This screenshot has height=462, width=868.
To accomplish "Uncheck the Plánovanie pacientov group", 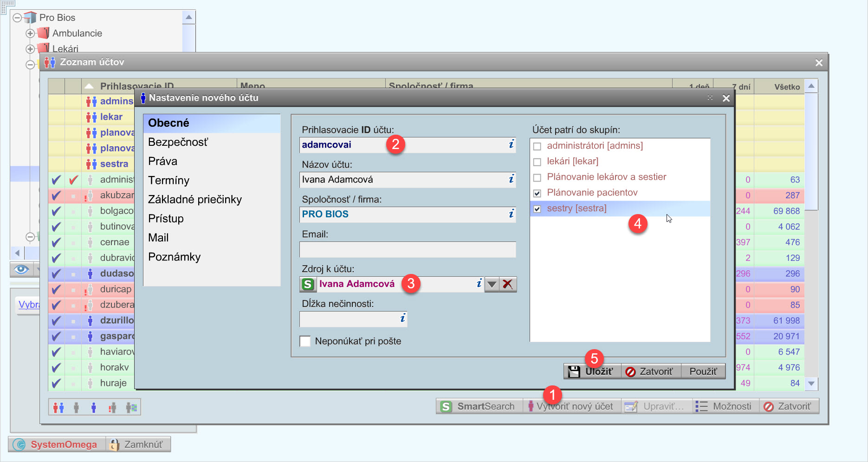I will click(x=537, y=193).
